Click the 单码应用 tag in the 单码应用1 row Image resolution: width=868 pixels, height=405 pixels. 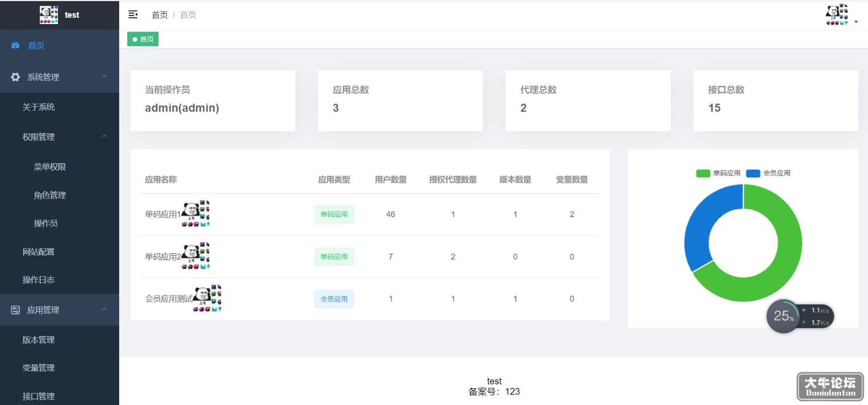point(334,214)
